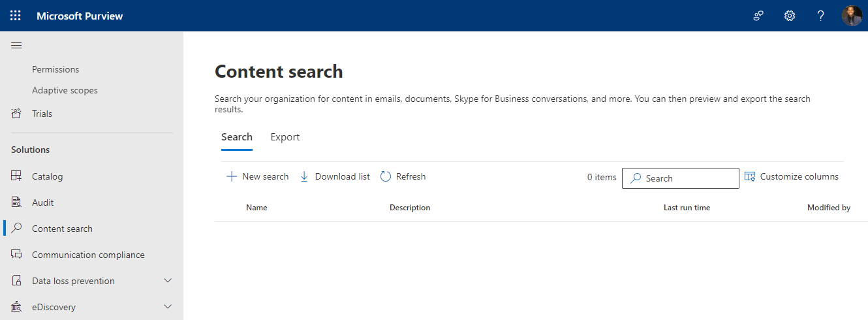Click the Content search page heading
The image size is (868, 320).
[x=279, y=71]
